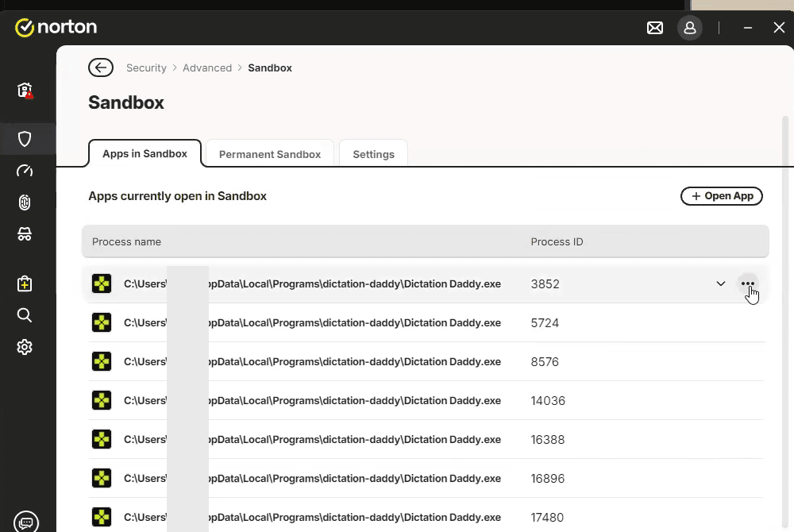Click the Sandbox breadcrumb text
The image size is (794, 532).
coord(270,67)
